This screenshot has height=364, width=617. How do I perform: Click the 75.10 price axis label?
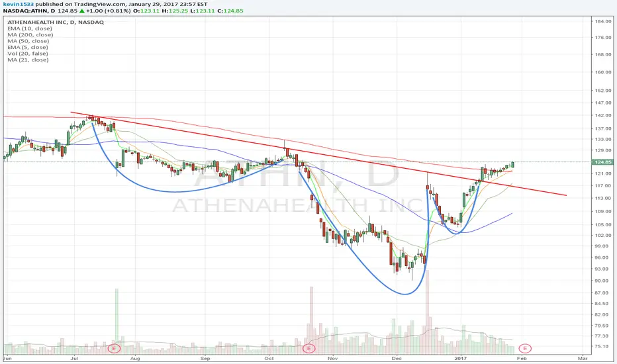point(603,346)
